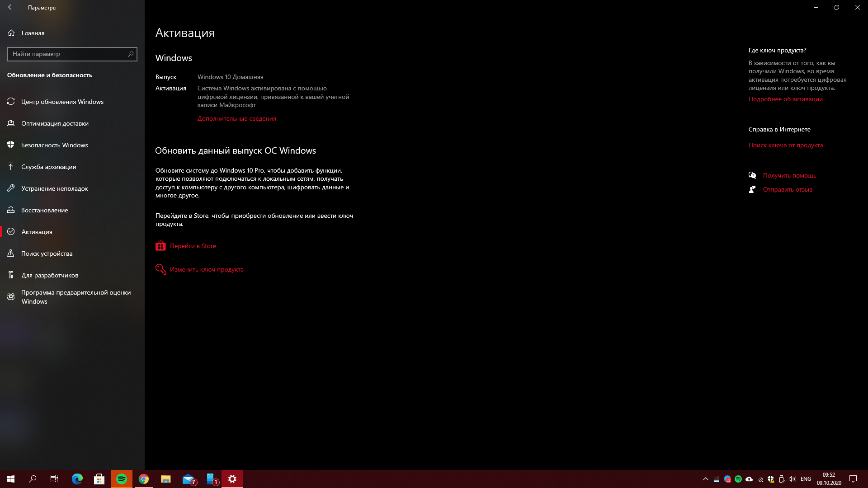Click Spotify icon in system tray
The image size is (868, 488).
pos(738,479)
